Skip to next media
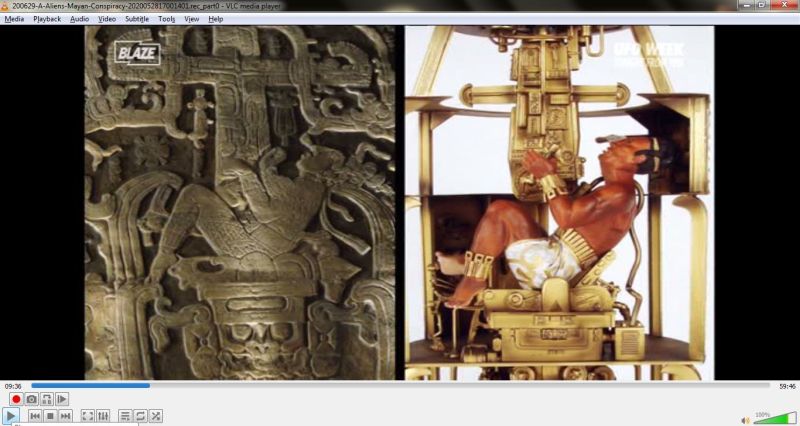 [65, 416]
